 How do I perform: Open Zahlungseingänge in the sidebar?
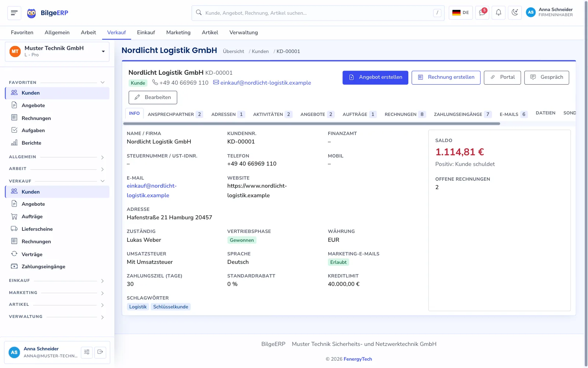[x=57, y=266]
